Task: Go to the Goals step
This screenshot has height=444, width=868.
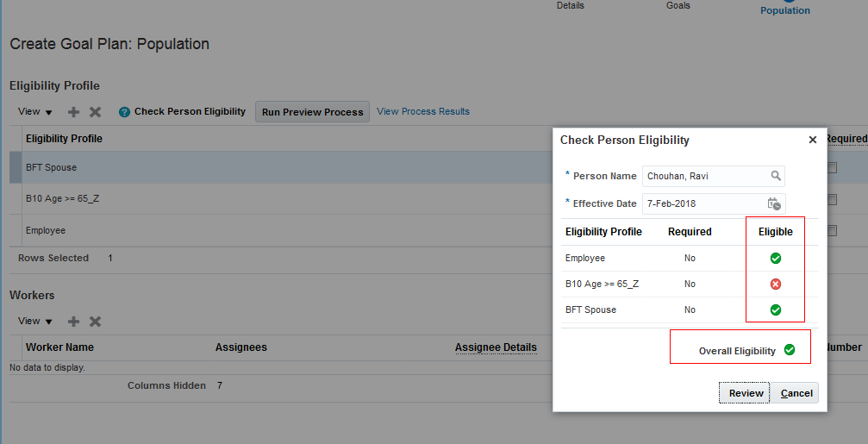Action: pyautogui.click(x=678, y=5)
